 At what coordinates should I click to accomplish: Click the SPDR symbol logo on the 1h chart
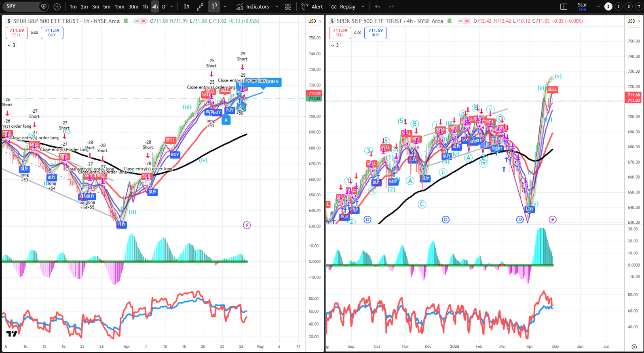tap(9, 21)
